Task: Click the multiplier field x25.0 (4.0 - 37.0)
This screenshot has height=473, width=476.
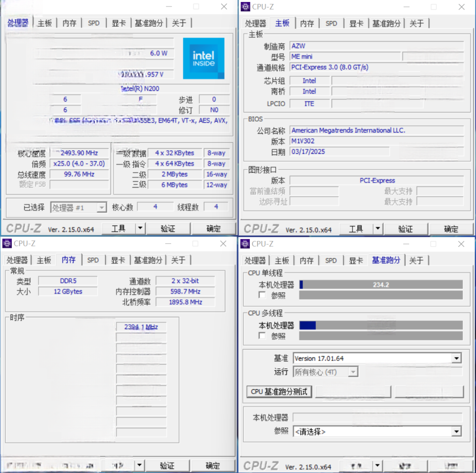Action: point(79,164)
